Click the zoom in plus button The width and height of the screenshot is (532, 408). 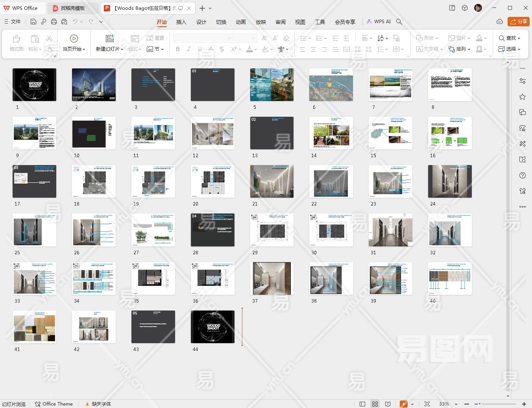(x=524, y=404)
